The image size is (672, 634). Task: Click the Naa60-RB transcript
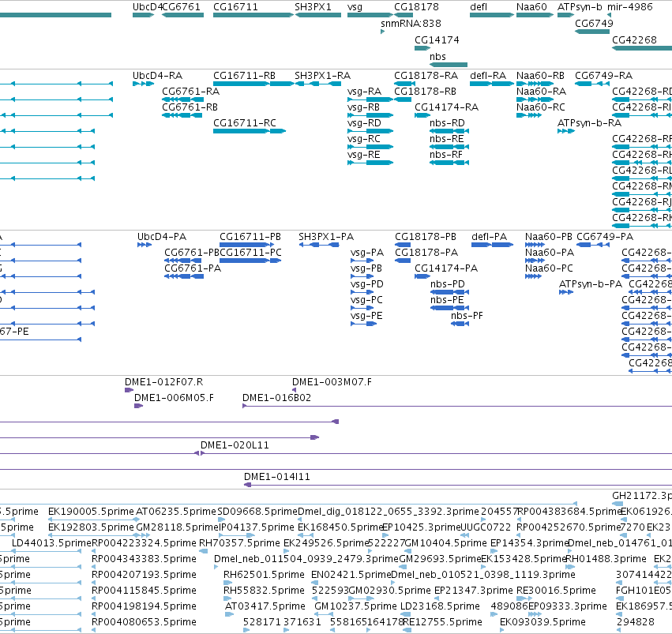click(x=535, y=84)
